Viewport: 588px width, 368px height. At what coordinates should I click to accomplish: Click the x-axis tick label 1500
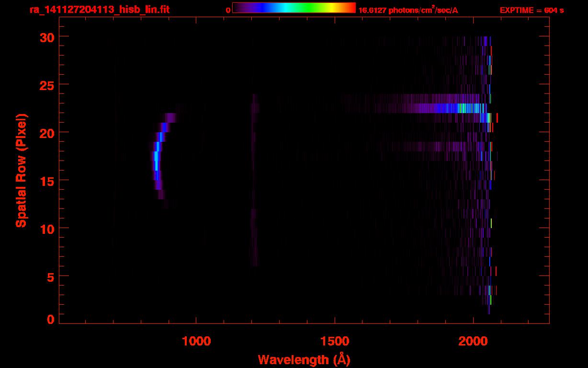(x=335, y=340)
